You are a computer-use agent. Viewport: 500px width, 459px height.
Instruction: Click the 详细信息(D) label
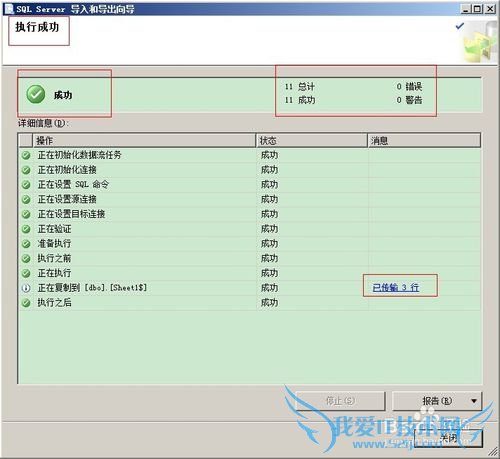tap(43, 123)
